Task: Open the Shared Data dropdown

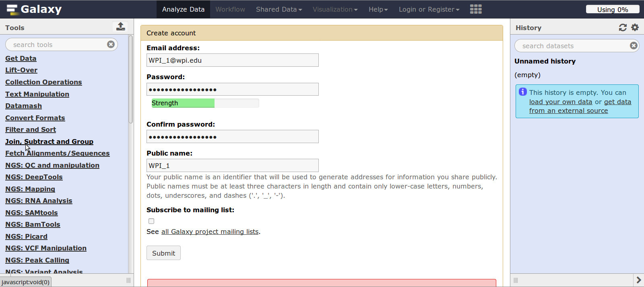Action: pos(279,9)
